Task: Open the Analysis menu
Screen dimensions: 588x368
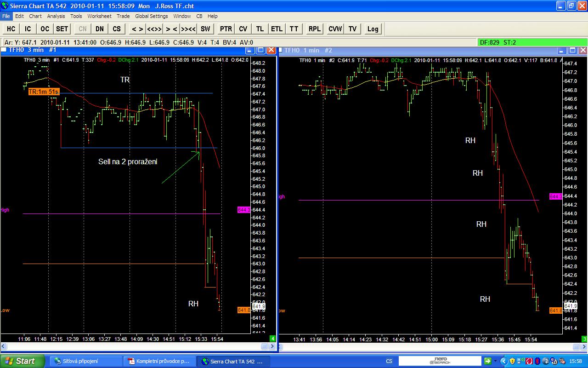Action: [x=56, y=16]
